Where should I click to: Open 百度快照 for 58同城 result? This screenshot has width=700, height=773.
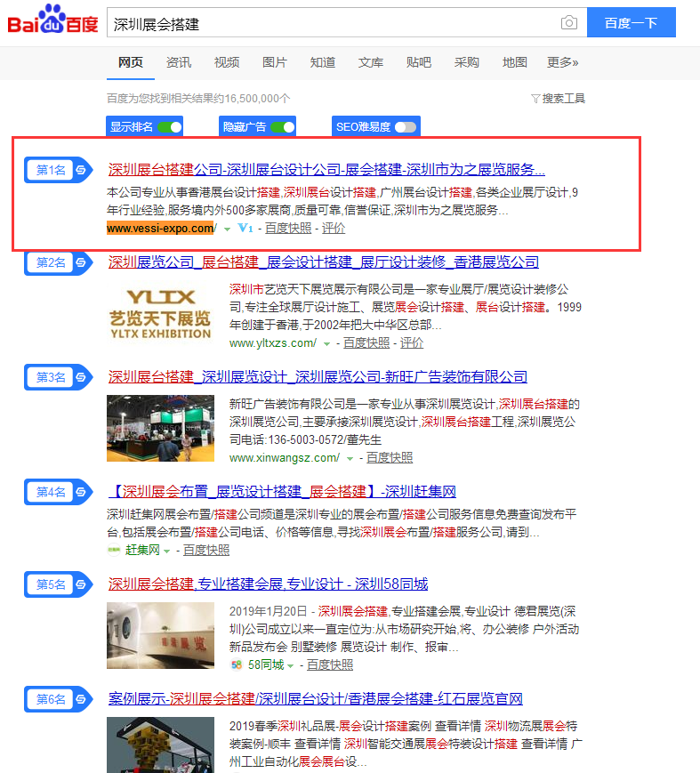330,665
